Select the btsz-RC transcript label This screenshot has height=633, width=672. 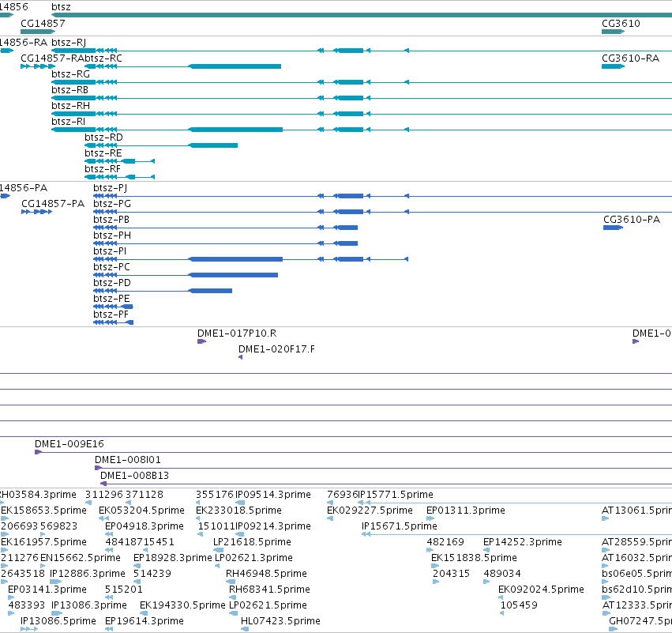click(x=103, y=58)
